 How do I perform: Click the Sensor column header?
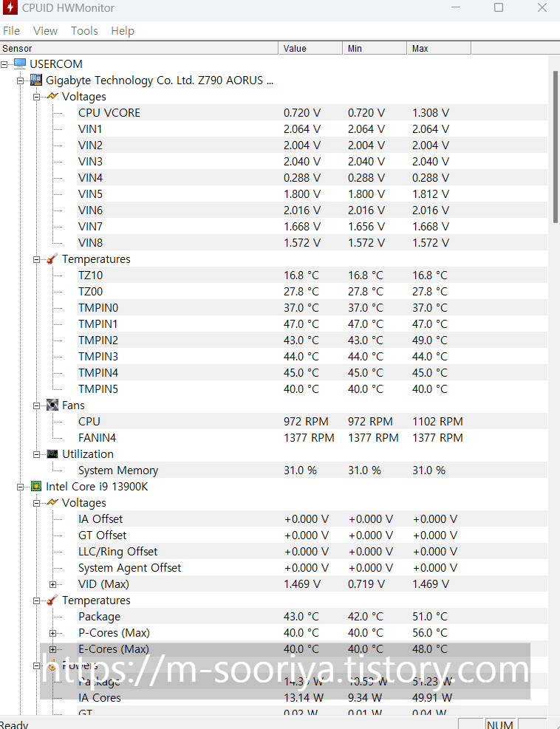[139, 48]
